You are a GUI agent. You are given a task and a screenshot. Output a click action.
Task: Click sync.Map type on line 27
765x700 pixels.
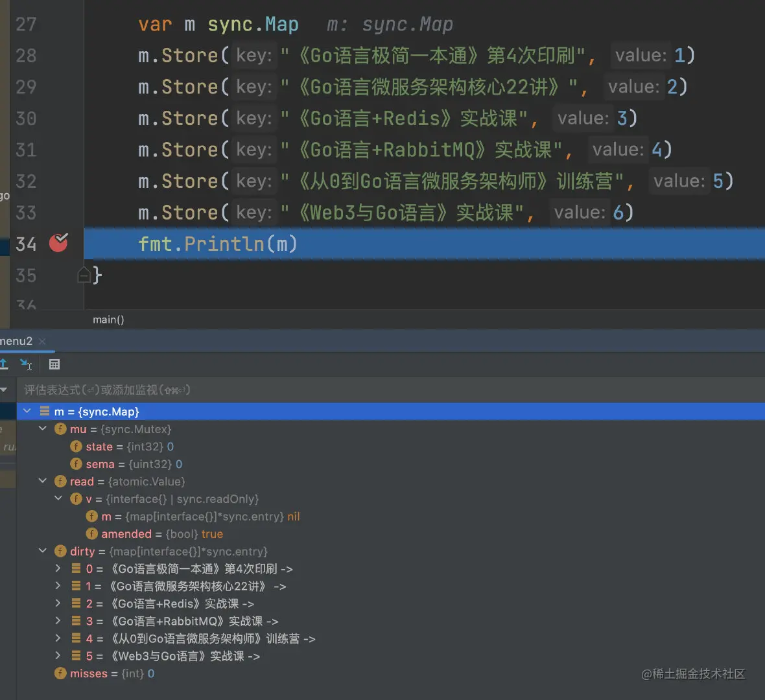(x=253, y=24)
